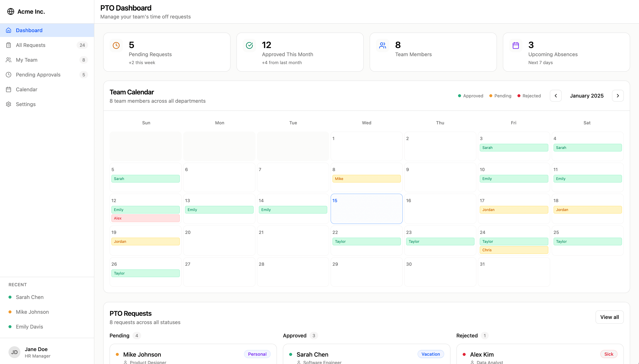
Task: Open the Dashboard menu item
Action: 47,30
